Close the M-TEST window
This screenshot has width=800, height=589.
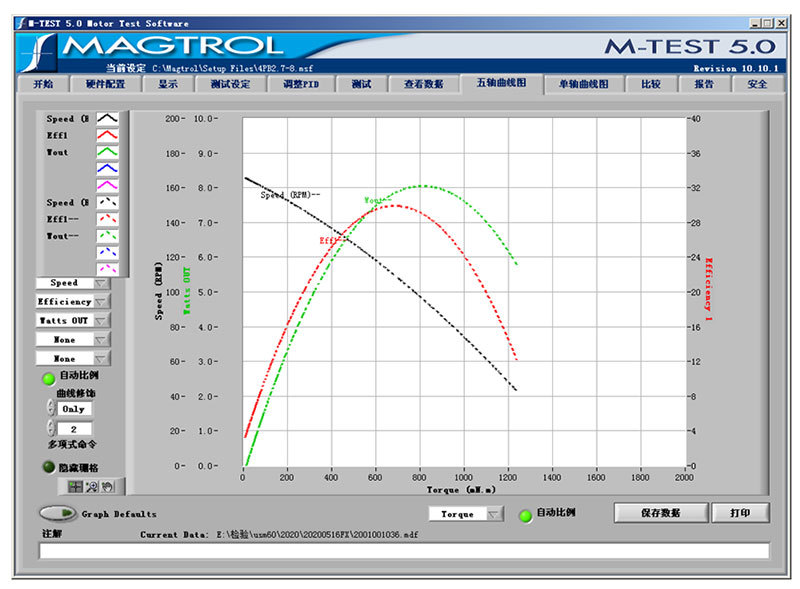tap(781, 23)
